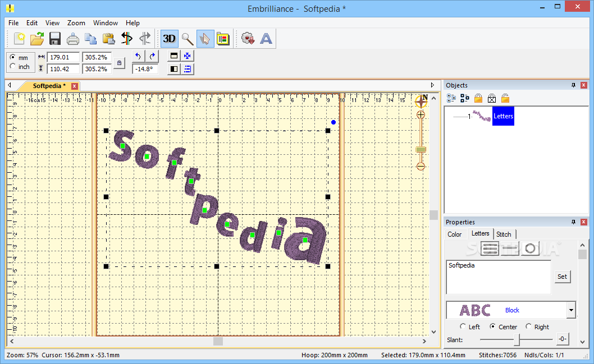Click the open unlock icon in Objects
The image size is (594, 364).
coord(505,99)
